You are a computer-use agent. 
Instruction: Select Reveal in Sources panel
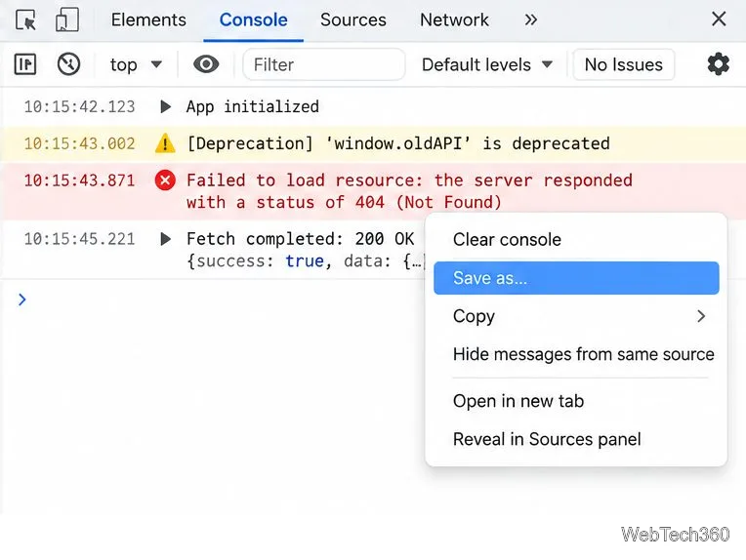click(x=576, y=439)
